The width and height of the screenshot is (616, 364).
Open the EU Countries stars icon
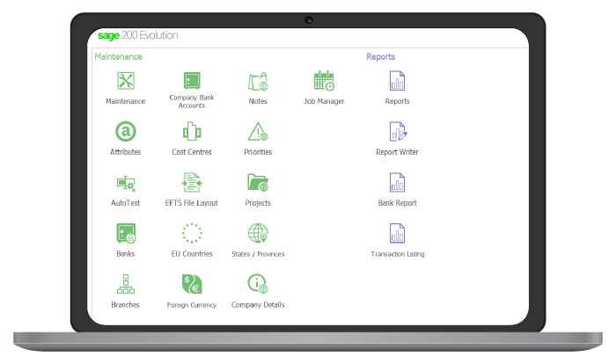pyautogui.click(x=192, y=233)
